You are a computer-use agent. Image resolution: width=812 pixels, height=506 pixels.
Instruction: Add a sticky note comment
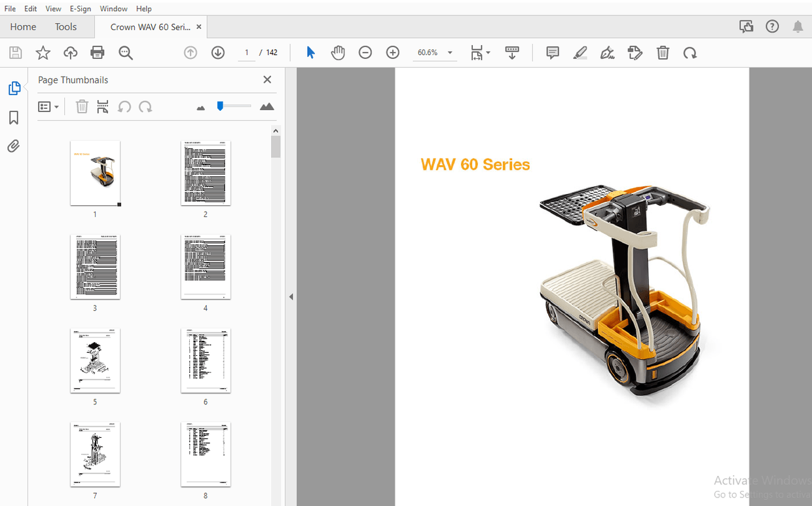(552, 52)
